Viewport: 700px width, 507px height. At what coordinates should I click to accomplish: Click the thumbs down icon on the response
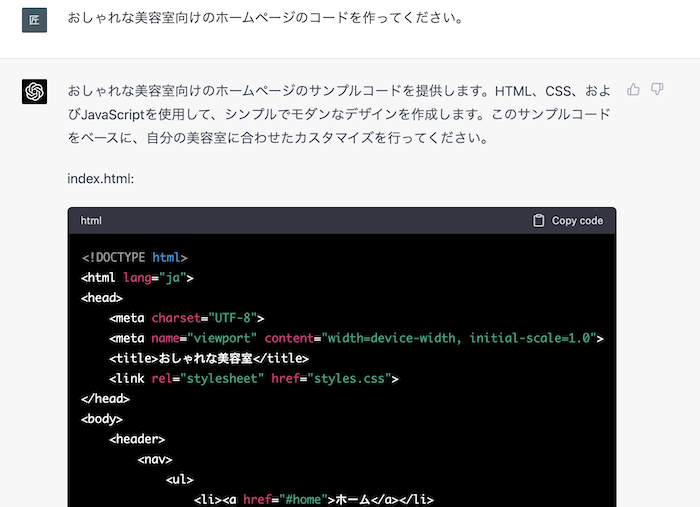pos(657,90)
